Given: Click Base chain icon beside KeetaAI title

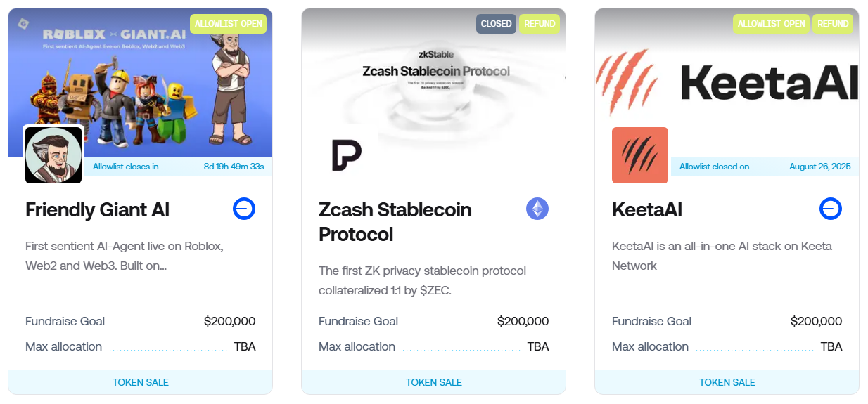Looking at the screenshot, I should pyautogui.click(x=831, y=209).
